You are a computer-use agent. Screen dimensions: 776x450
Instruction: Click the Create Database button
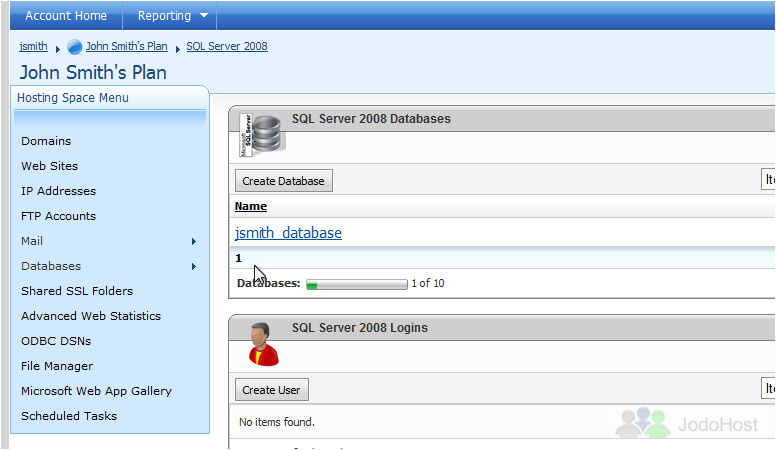click(x=284, y=181)
